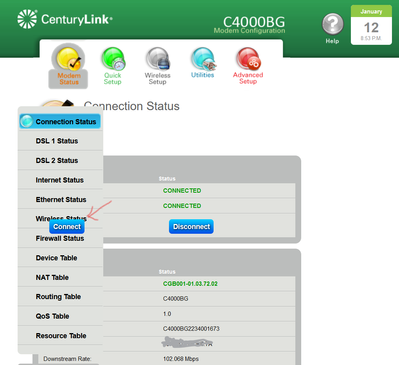Open Firewall Status from sidebar
The width and height of the screenshot is (399, 365).
[60, 239]
